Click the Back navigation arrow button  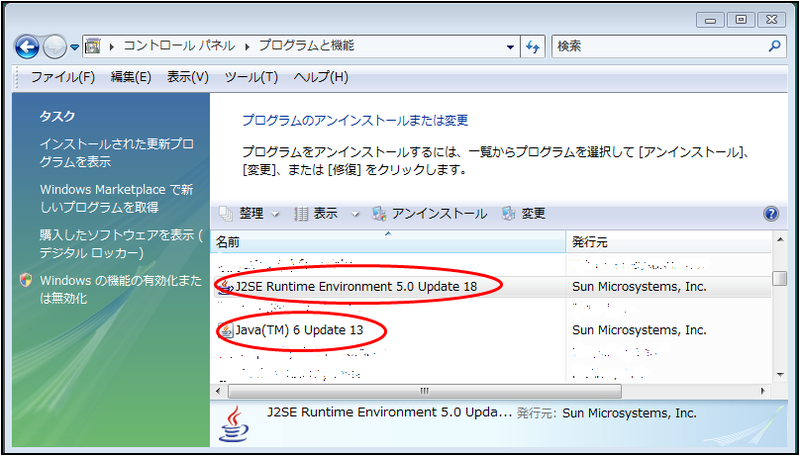coord(27,47)
